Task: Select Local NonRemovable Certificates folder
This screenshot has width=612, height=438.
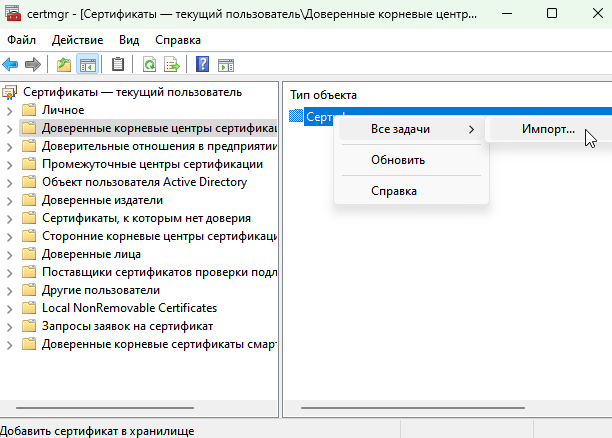Action: [x=129, y=308]
